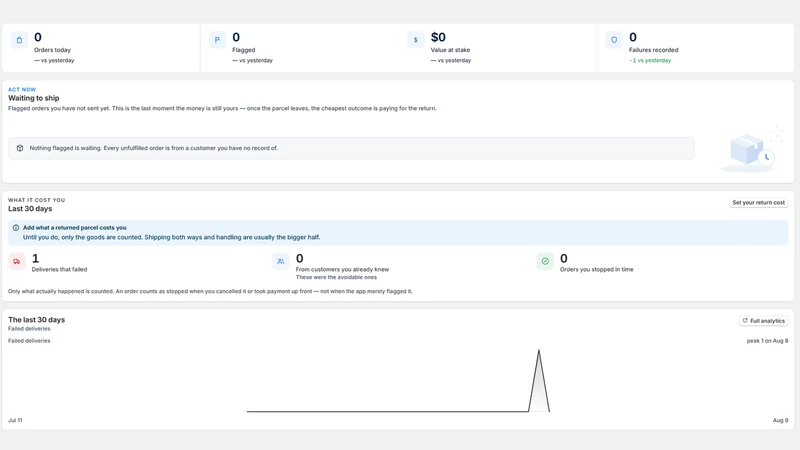
Task: Click the Flagged flag icon
Action: [x=217, y=40]
